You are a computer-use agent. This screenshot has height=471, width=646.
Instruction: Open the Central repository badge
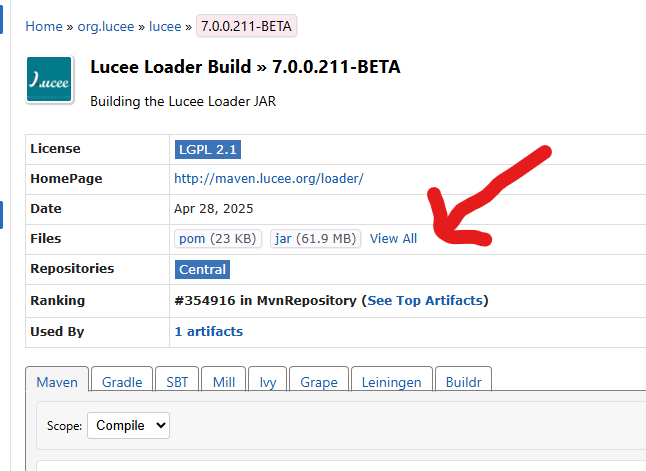pos(202,269)
